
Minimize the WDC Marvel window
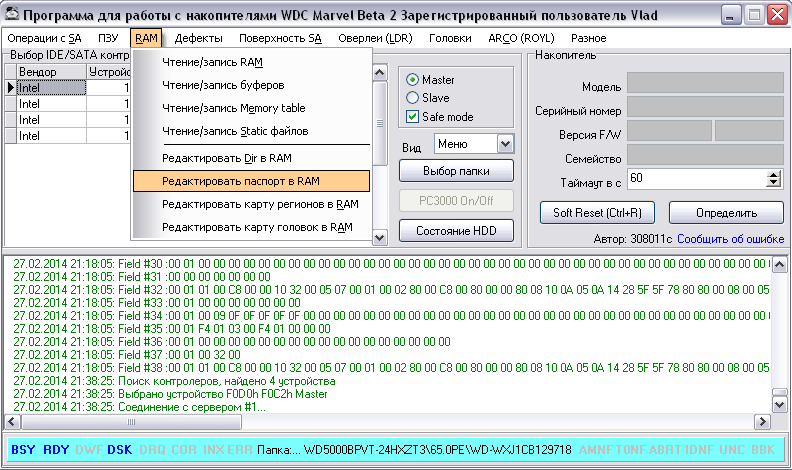coord(730,15)
